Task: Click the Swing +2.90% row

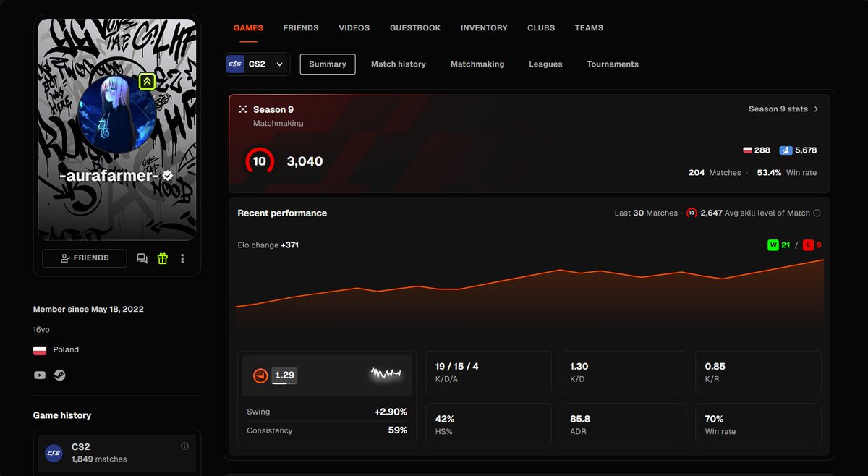Action: pyautogui.click(x=327, y=412)
